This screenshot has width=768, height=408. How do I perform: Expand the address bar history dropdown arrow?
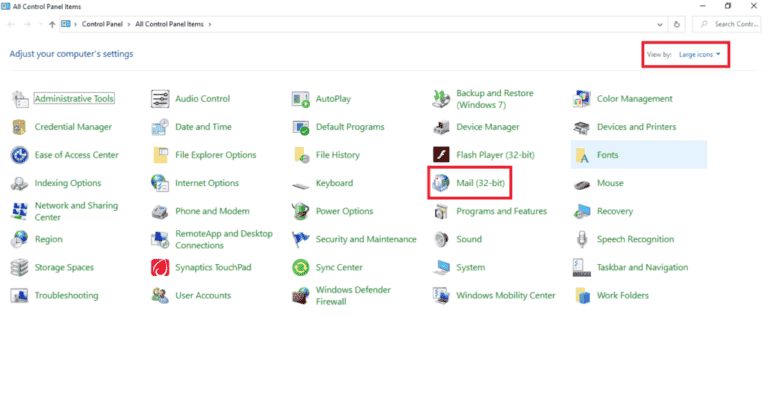[659, 23]
